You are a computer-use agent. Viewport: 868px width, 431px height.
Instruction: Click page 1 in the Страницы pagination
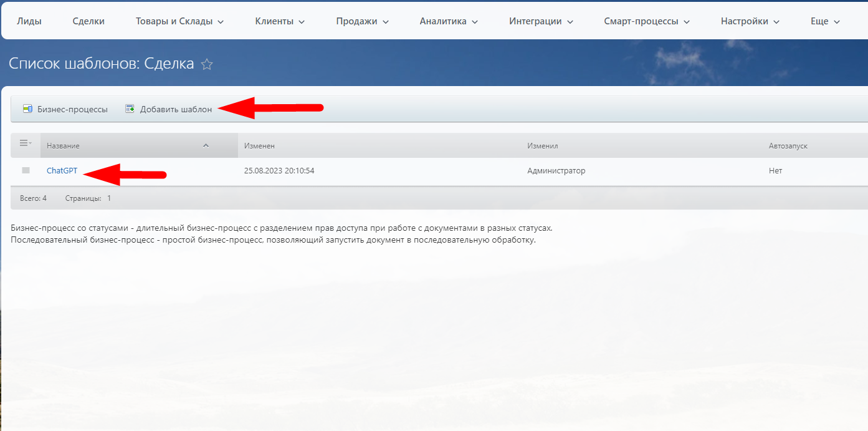tap(108, 198)
